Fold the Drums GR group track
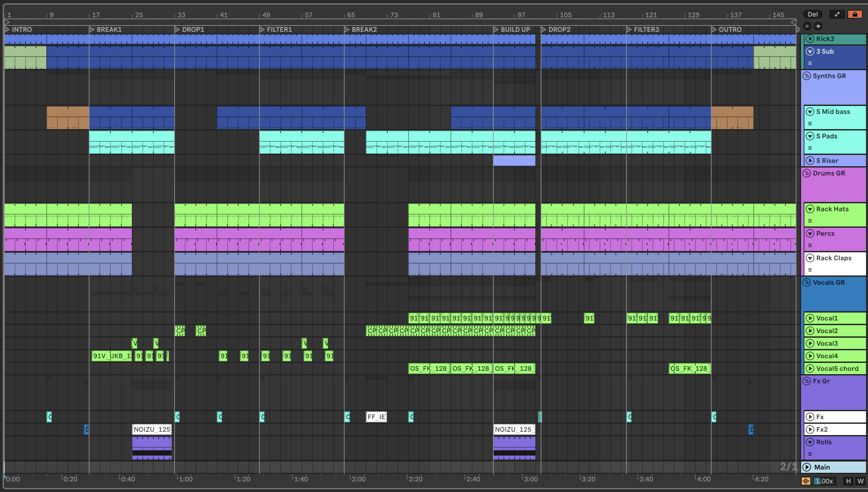Screen dimensions: 868x492 (807, 173)
